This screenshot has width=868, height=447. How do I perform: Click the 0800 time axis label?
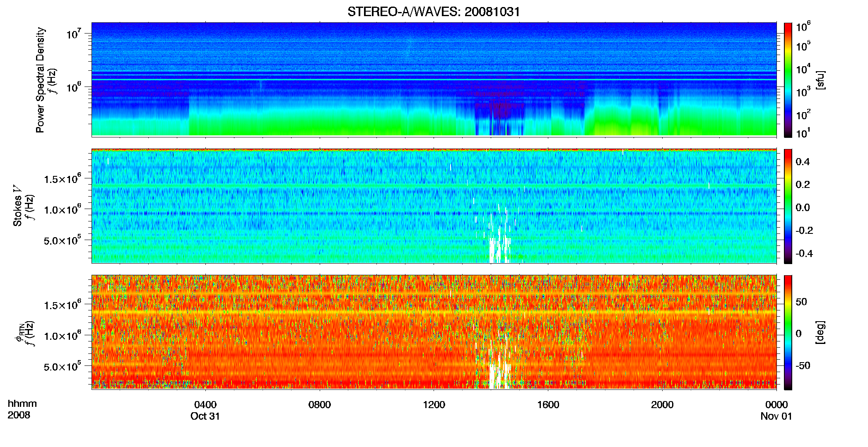point(320,404)
